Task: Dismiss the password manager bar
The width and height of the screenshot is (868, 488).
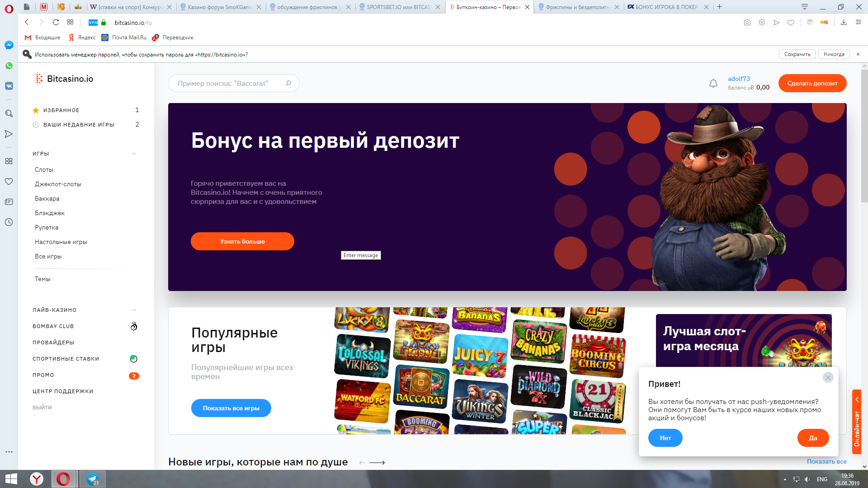Action: point(858,54)
